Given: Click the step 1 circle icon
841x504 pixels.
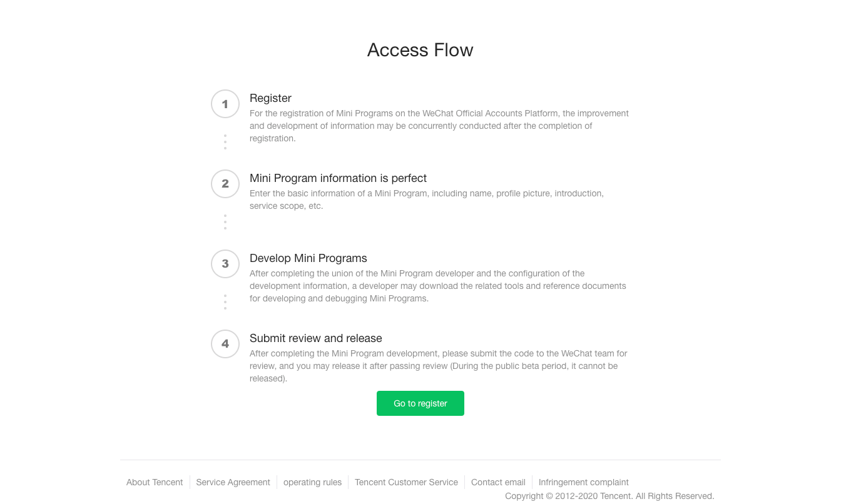Looking at the screenshot, I should [x=225, y=104].
